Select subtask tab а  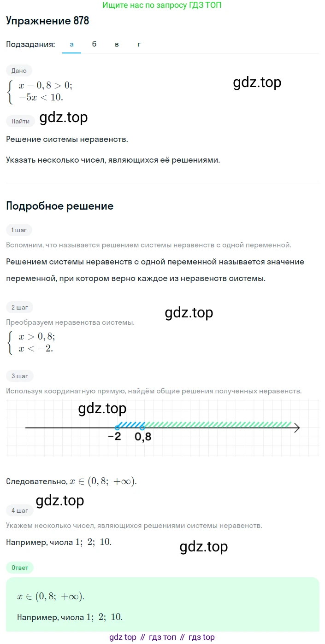(x=72, y=44)
